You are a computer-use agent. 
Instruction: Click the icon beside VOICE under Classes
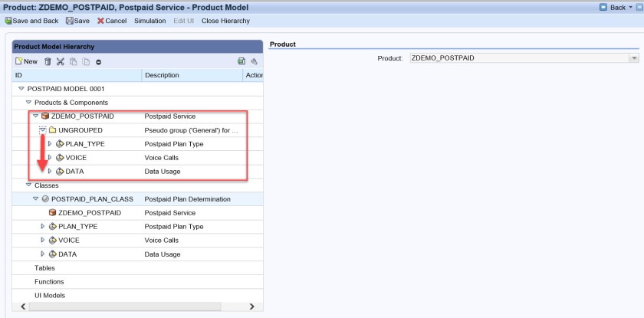pyautogui.click(x=53, y=240)
